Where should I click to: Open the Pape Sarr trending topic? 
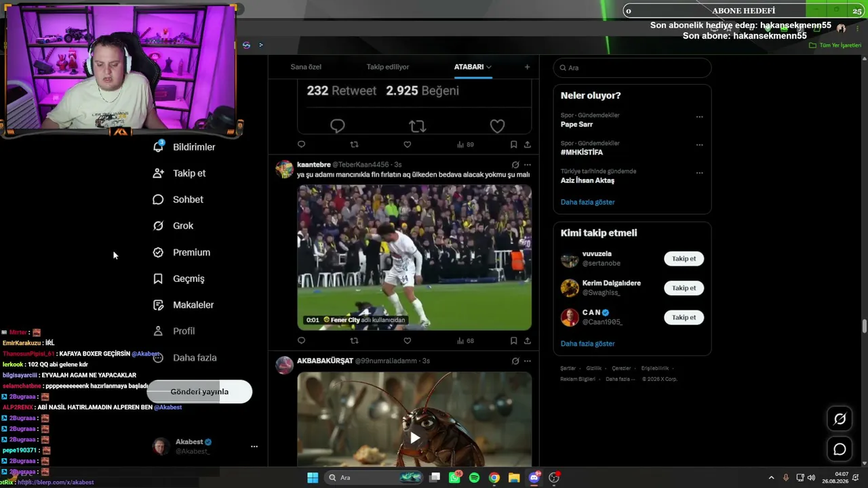(x=576, y=125)
